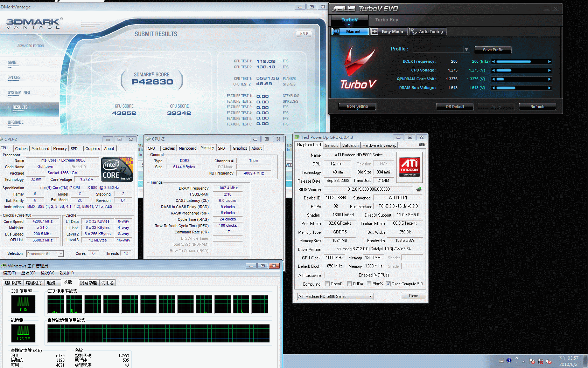
Task: Open the 檢視(V) menu in Task Manager
Action: click(48, 273)
